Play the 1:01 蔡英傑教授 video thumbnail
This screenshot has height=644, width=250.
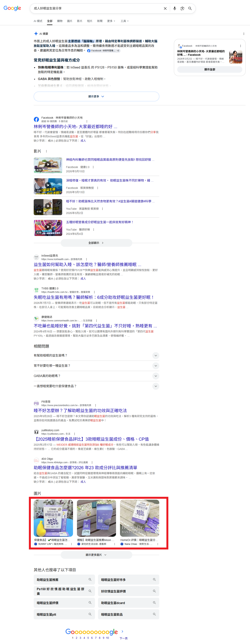(x=48, y=186)
